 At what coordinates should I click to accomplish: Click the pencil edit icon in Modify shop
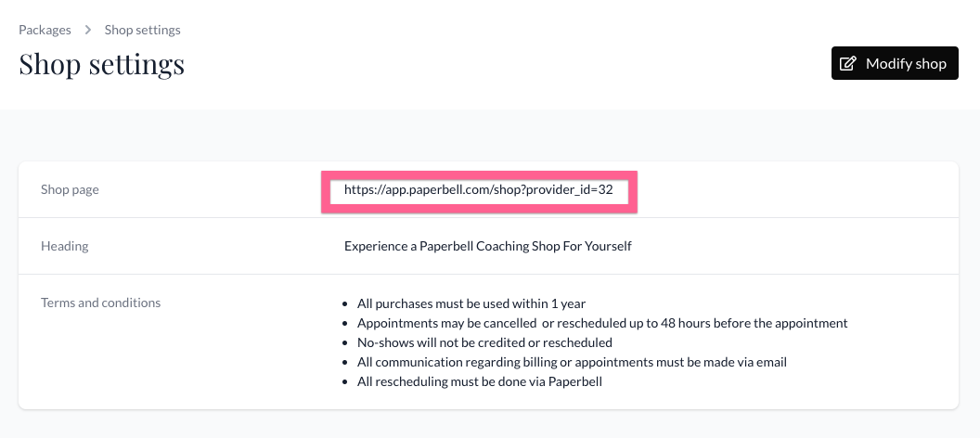click(847, 64)
